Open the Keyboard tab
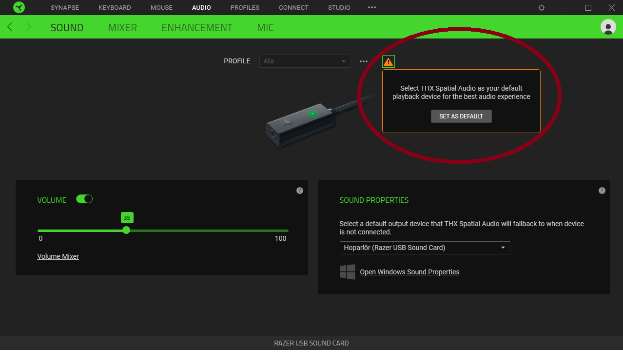 [115, 7]
